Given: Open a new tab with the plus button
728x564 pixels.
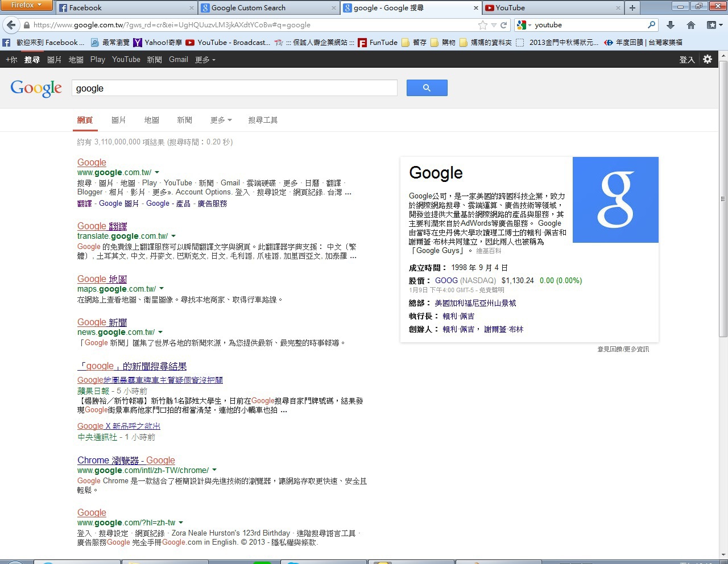Looking at the screenshot, I should 632,8.
